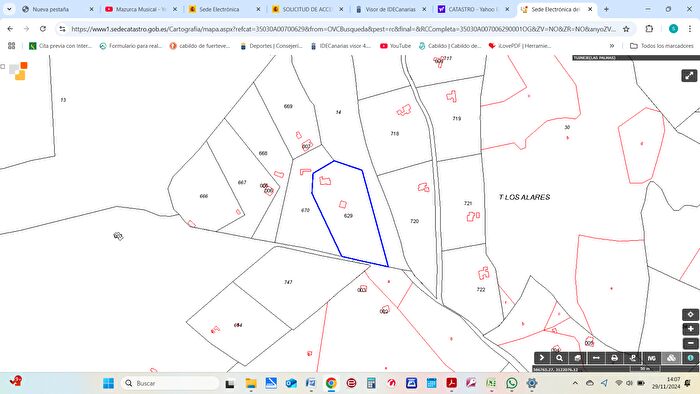The image size is (700, 394).
Task: Open Deportes Consejeri bookmark
Action: [271, 46]
